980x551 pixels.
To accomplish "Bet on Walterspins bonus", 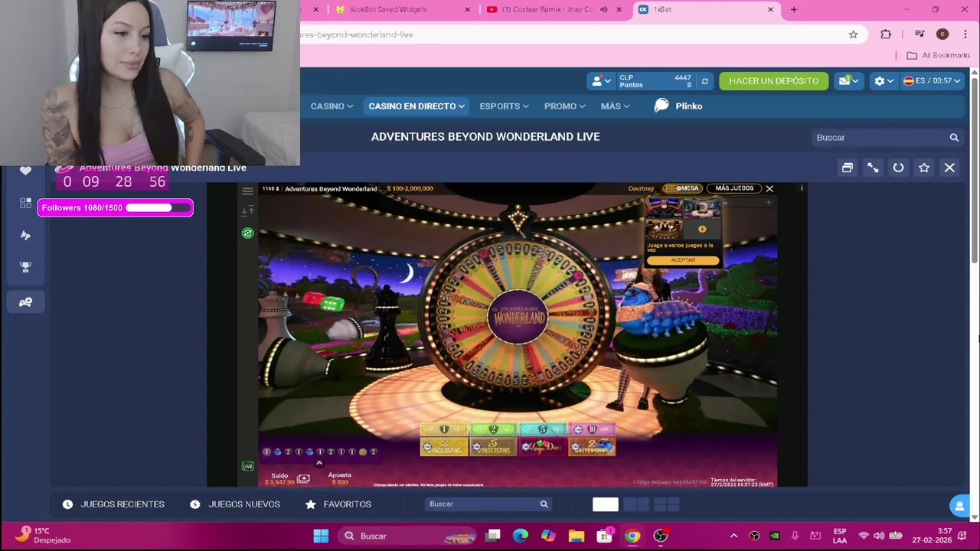I will [x=592, y=447].
